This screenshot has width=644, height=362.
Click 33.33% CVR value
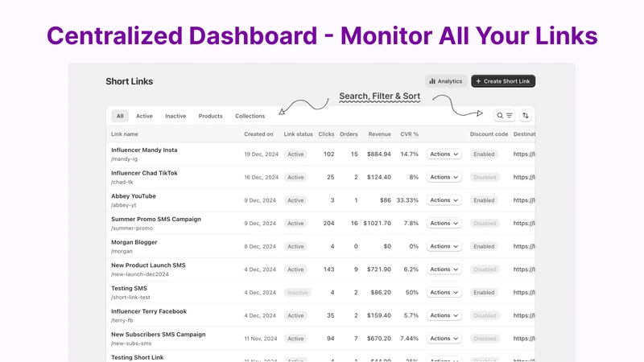coord(407,200)
